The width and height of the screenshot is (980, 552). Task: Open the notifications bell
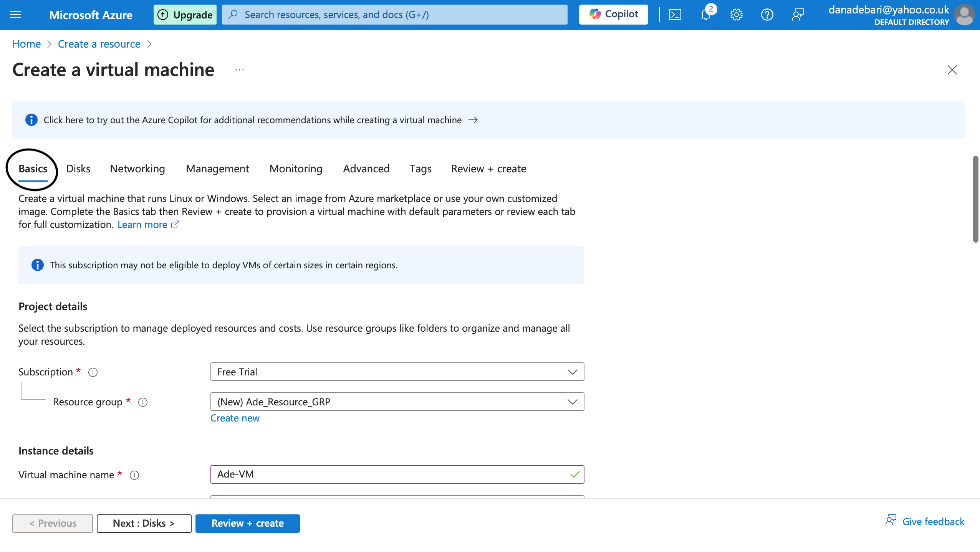pos(706,15)
